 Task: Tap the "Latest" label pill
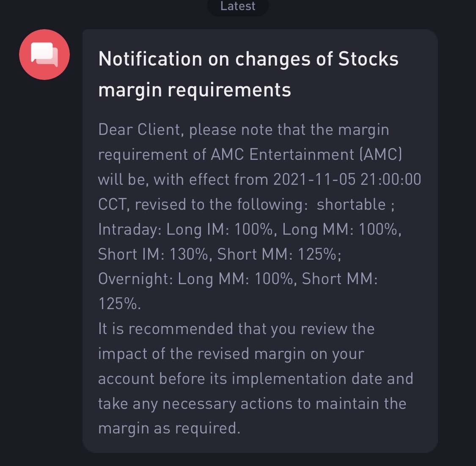(238, 6)
